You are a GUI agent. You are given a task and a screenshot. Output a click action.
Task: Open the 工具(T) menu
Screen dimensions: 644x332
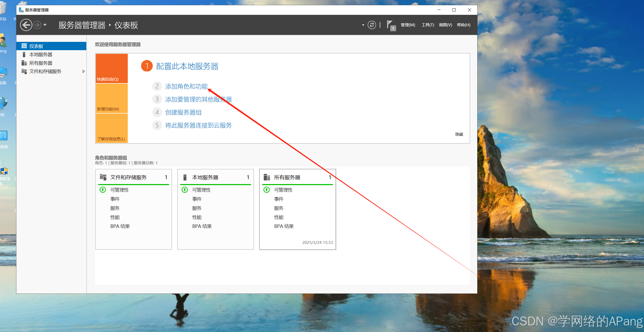click(x=428, y=25)
